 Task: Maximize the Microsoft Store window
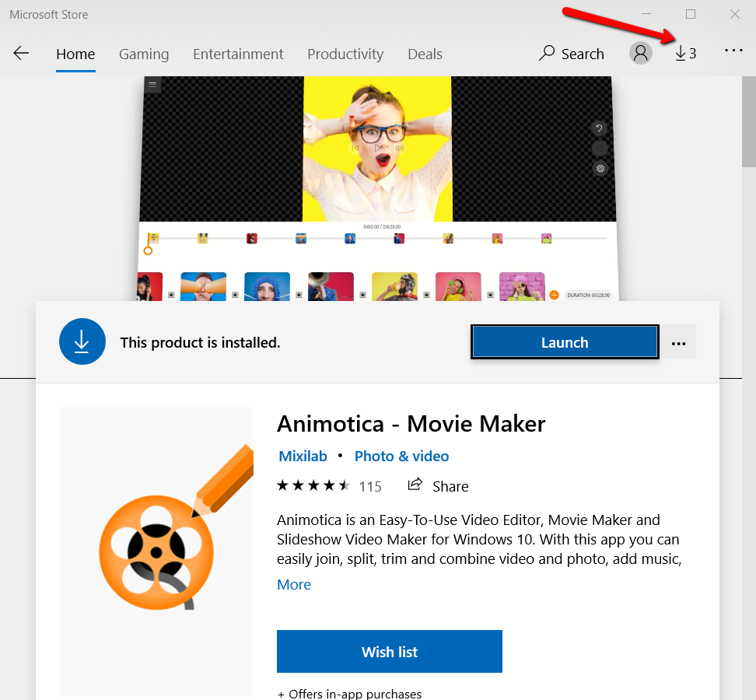pyautogui.click(x=691, y=15)
